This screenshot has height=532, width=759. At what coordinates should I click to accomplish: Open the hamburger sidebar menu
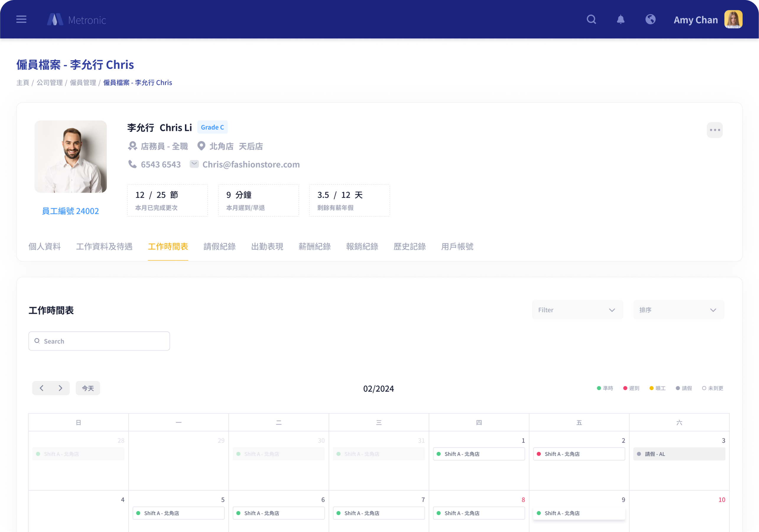(x=21, y=20)
